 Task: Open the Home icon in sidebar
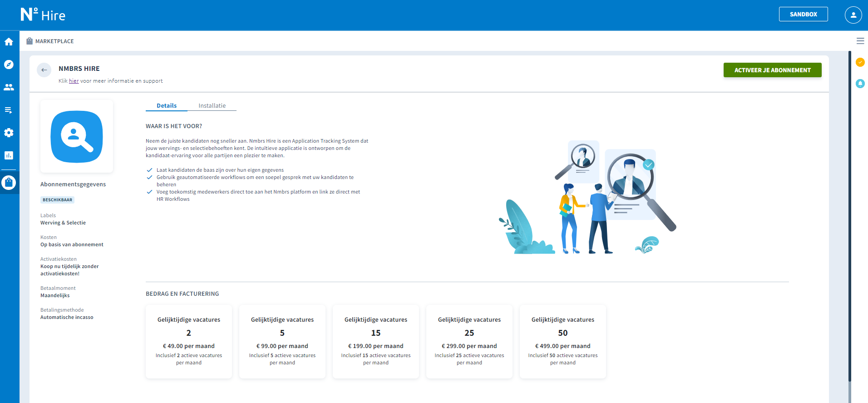pyautogui.click(x=9, y=42)
